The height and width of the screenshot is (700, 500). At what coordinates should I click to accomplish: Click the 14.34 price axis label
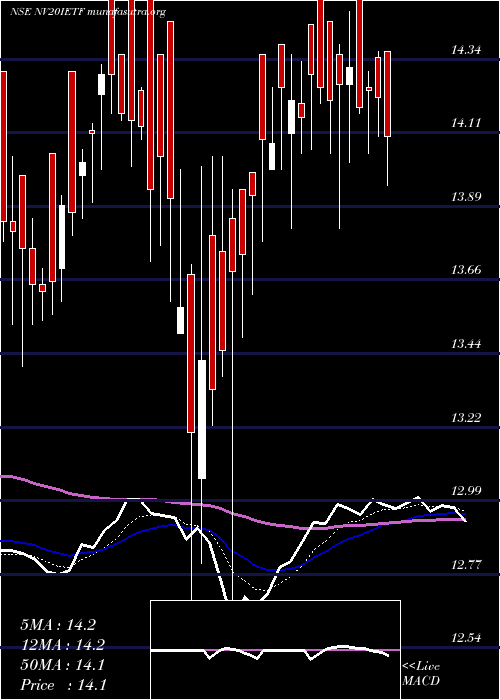click(466, 50)
